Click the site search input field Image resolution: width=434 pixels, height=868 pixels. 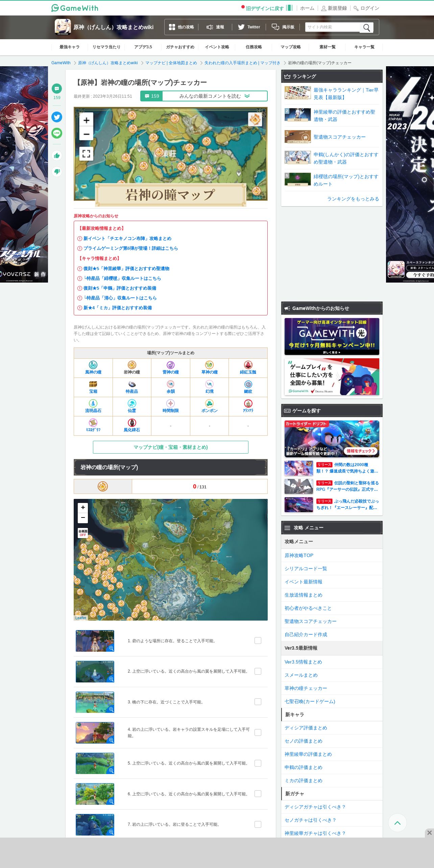tap(333, 27)
